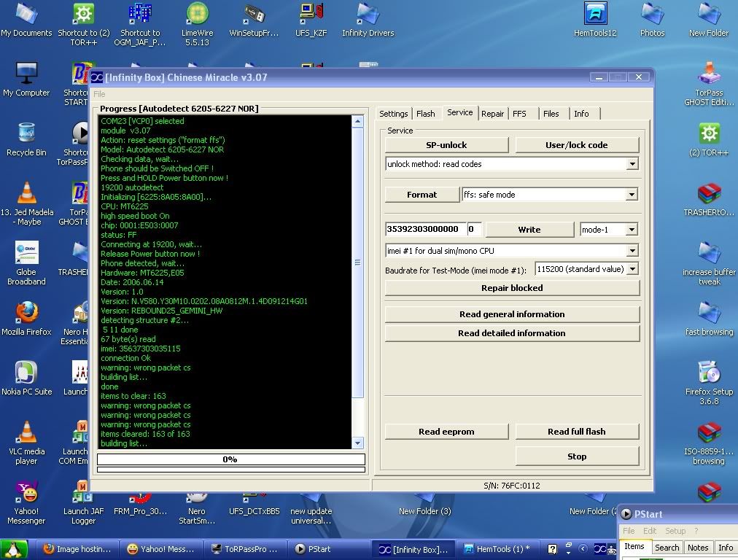Select the Service tab
This screenshot has height=560, width=738.
460,112
